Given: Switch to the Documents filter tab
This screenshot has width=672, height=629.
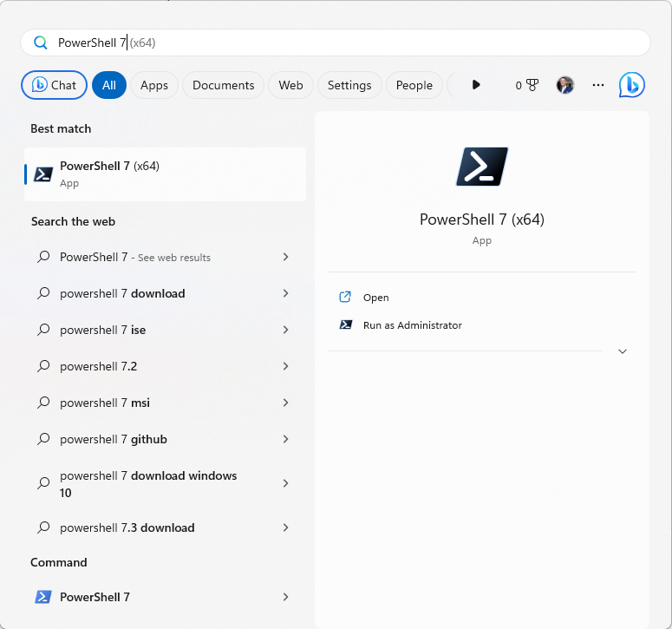Looking at the screenshot, I should (x=224, y=85).
